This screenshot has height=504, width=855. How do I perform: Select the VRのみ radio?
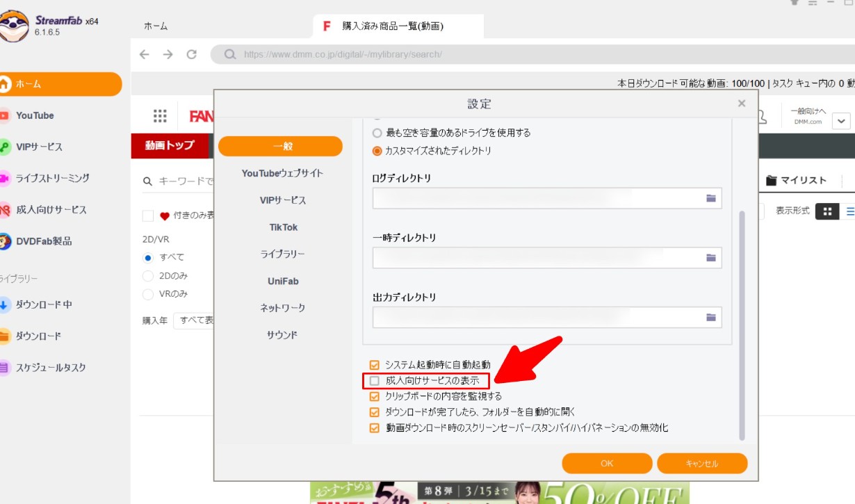point(148,295)
